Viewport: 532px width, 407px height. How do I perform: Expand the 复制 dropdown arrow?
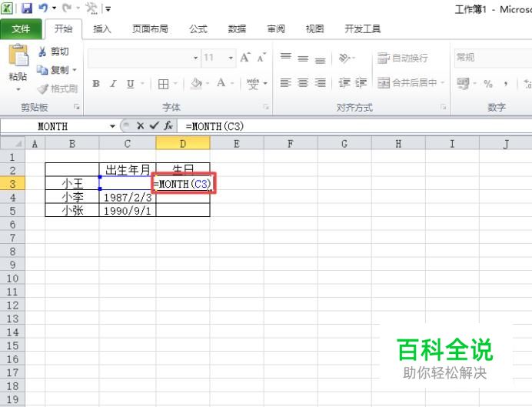click(x=75, y=70)
